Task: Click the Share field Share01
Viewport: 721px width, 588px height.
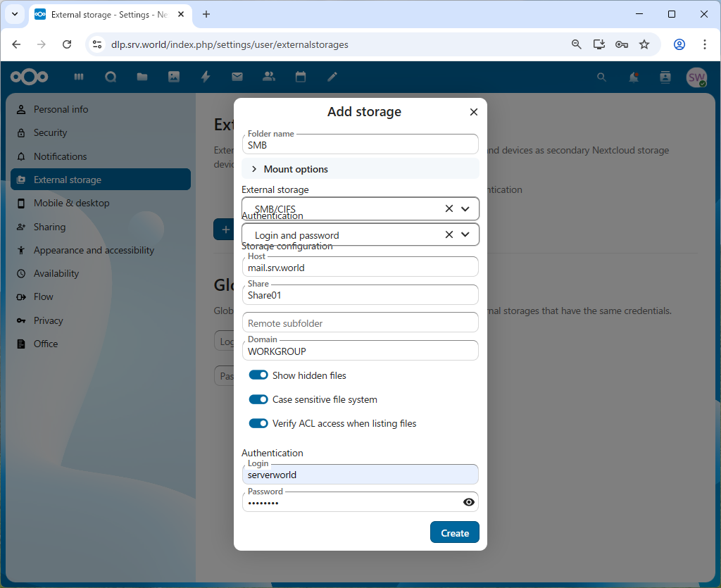Action: point(360,294)
